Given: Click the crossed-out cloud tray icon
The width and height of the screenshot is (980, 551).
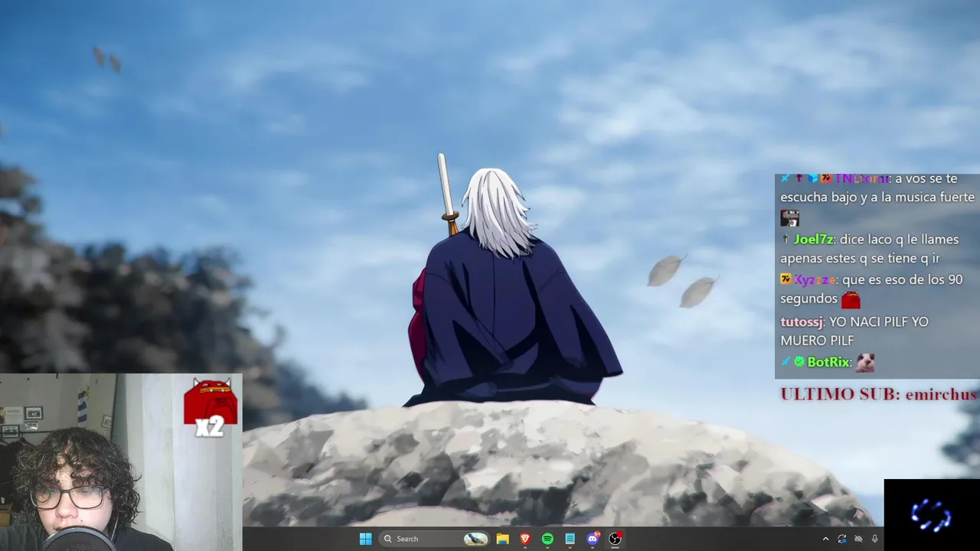Looking at the screenshot, I should point(858,539).
